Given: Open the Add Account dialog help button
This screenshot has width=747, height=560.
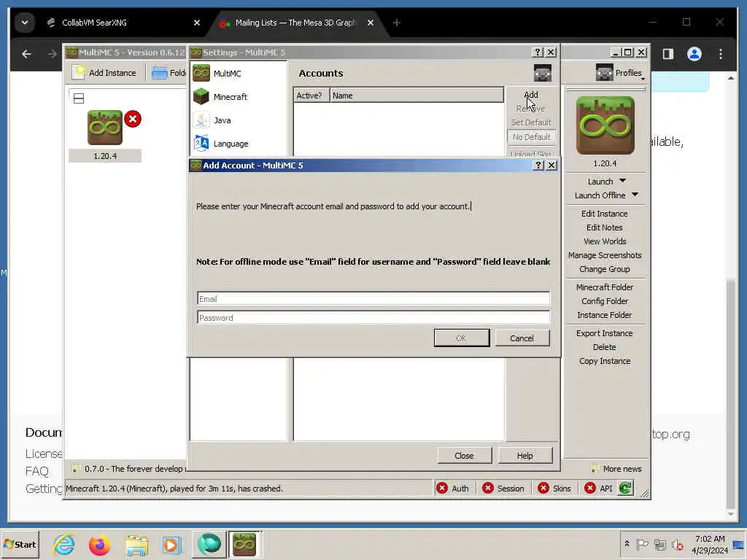Looking at the screenshot, I should (x=538, y=166).
